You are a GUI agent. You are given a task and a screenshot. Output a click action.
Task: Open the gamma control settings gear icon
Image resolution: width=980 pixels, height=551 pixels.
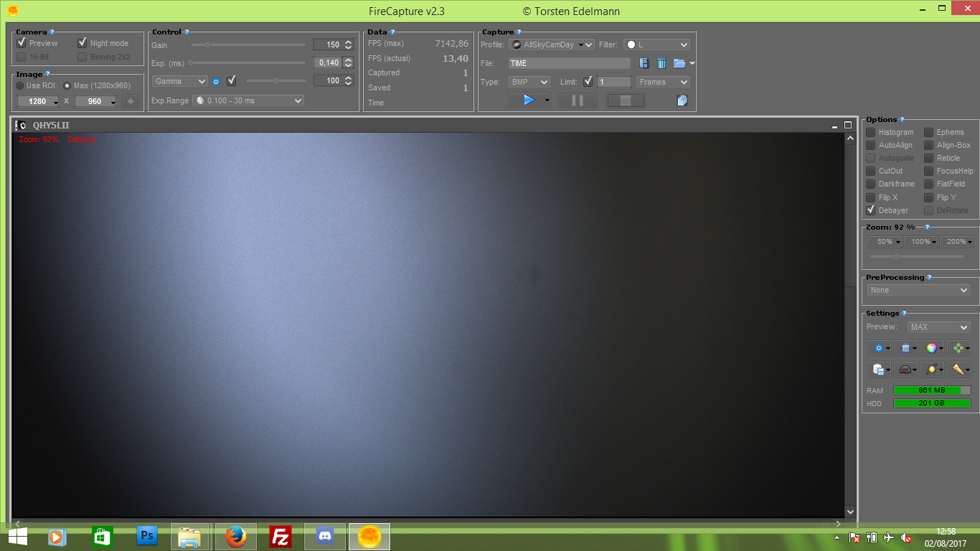tap(216, 81)
